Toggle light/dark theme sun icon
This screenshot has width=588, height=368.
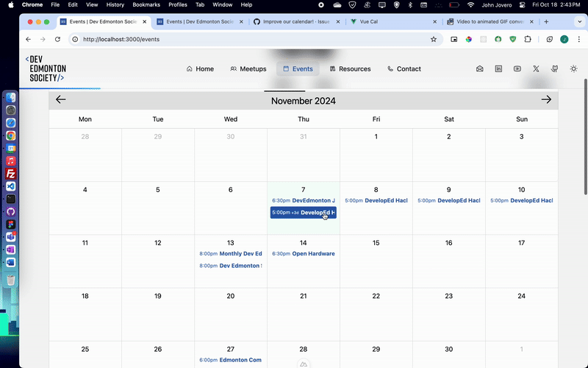click(x=573, y=69)
